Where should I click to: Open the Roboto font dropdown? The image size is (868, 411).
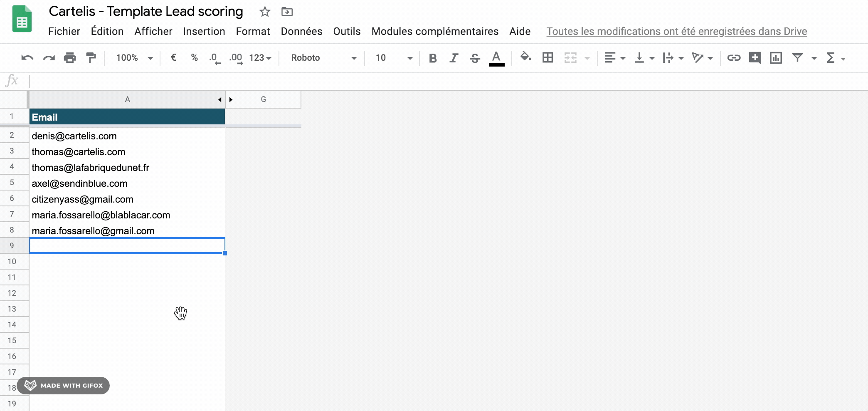pos(323,58)
